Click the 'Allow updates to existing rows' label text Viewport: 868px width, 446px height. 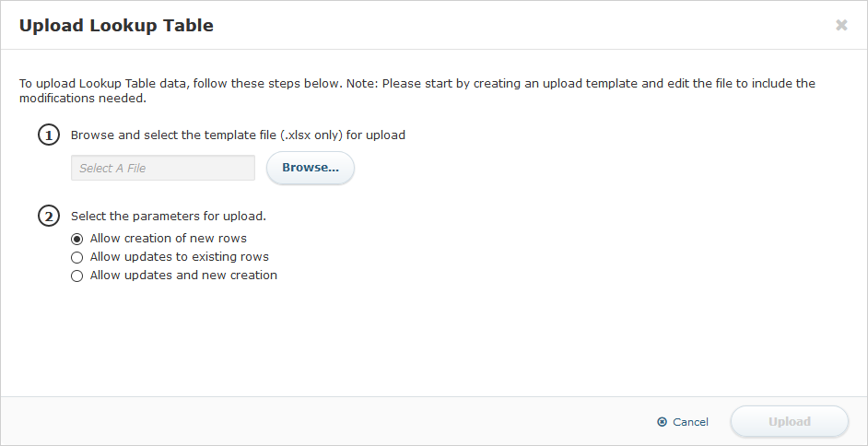click(x=179, y=257)
